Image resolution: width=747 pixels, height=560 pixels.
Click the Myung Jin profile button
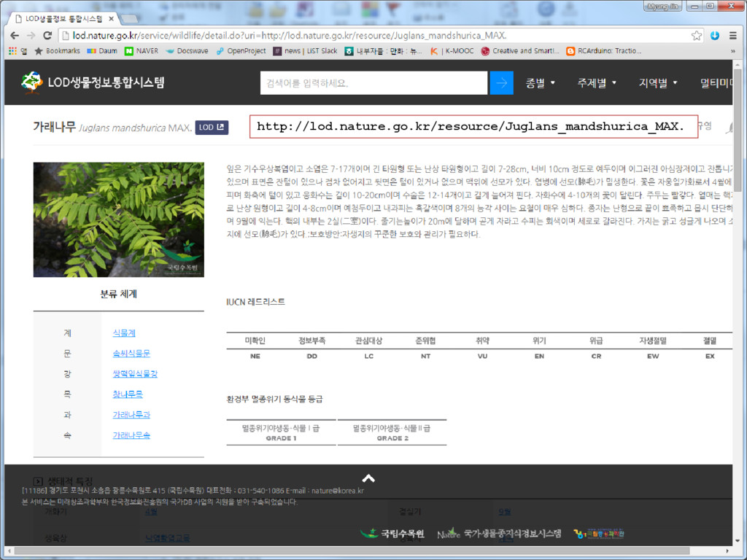pyautogui.click(x=662, y=6)
